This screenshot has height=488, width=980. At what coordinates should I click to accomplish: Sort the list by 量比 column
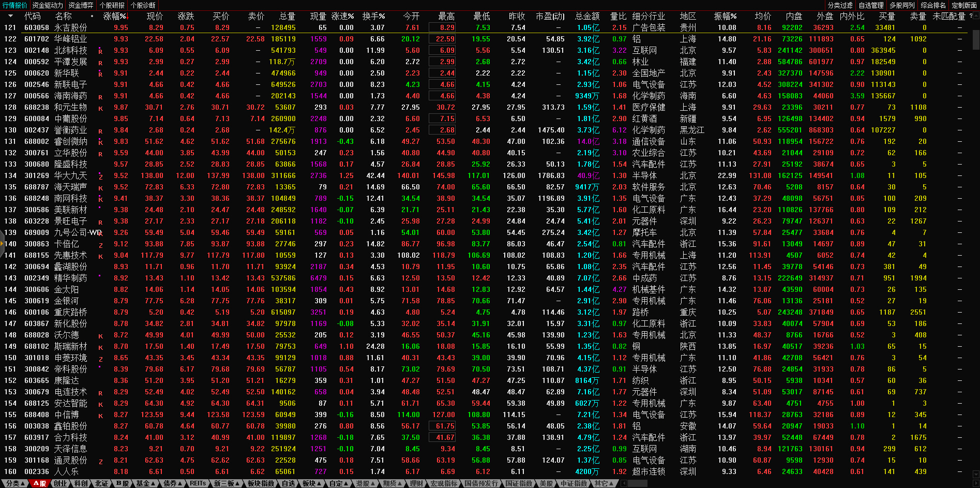[618, 16]
